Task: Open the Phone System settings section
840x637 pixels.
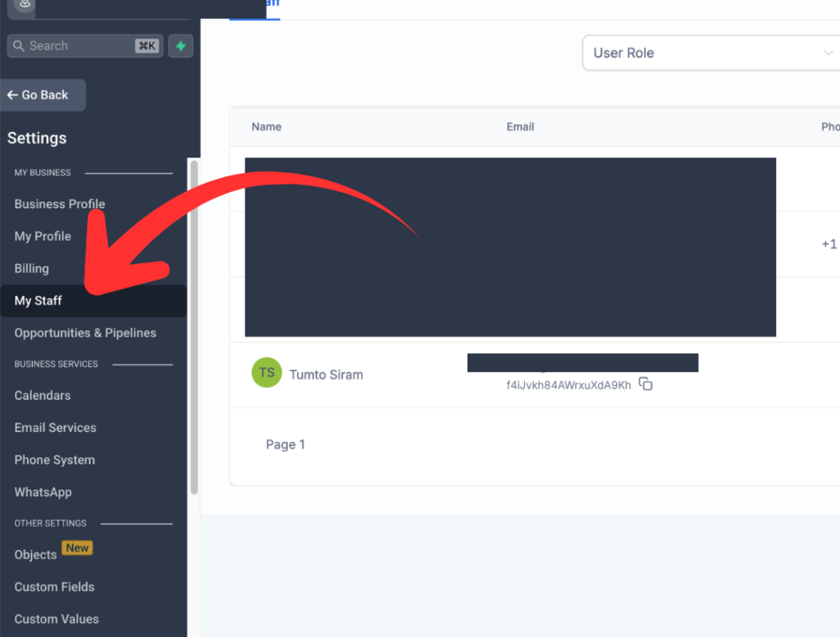Action: [55, 460]
